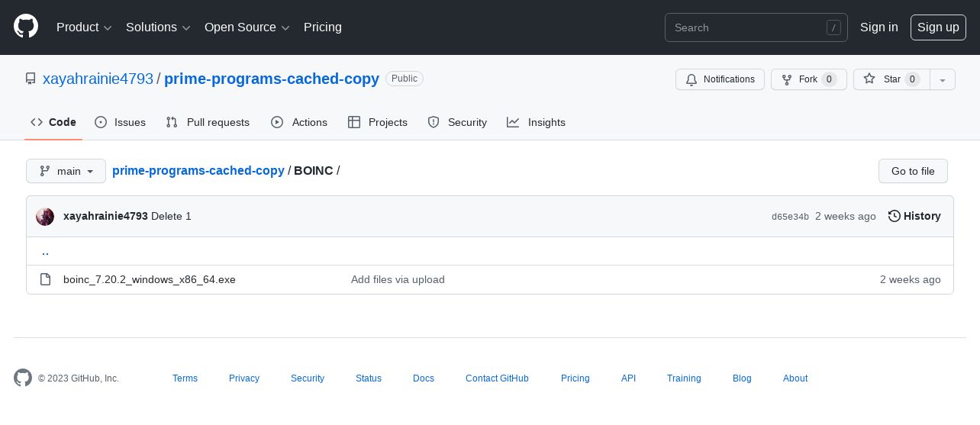Expand the Solutions menu

pos(158,27)
